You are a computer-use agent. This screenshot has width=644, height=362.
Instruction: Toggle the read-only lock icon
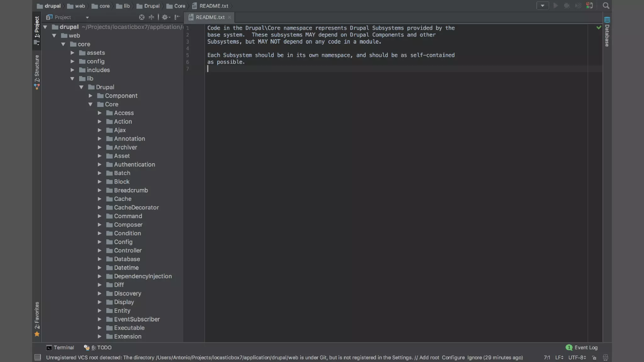pyautogui.click(x=594, y=358)
